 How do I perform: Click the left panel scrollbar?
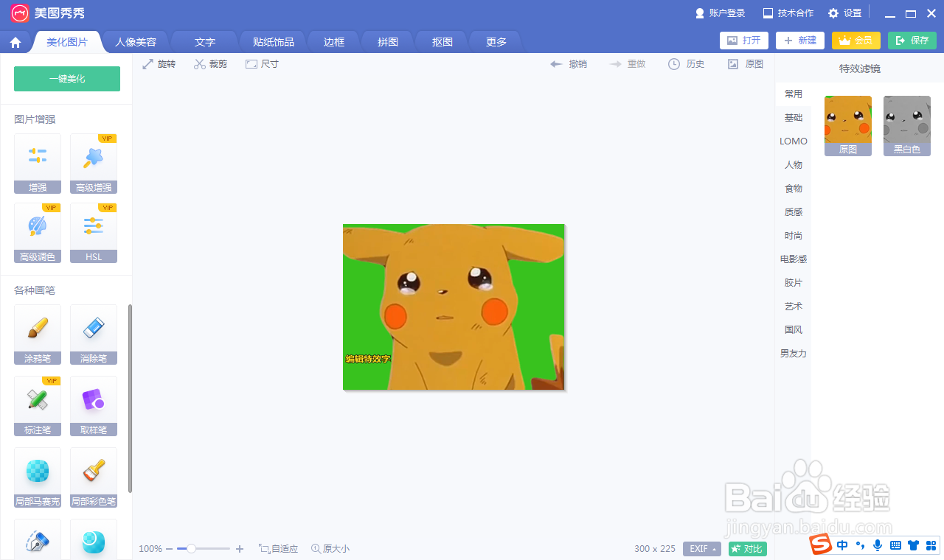(x=131, y=398)
